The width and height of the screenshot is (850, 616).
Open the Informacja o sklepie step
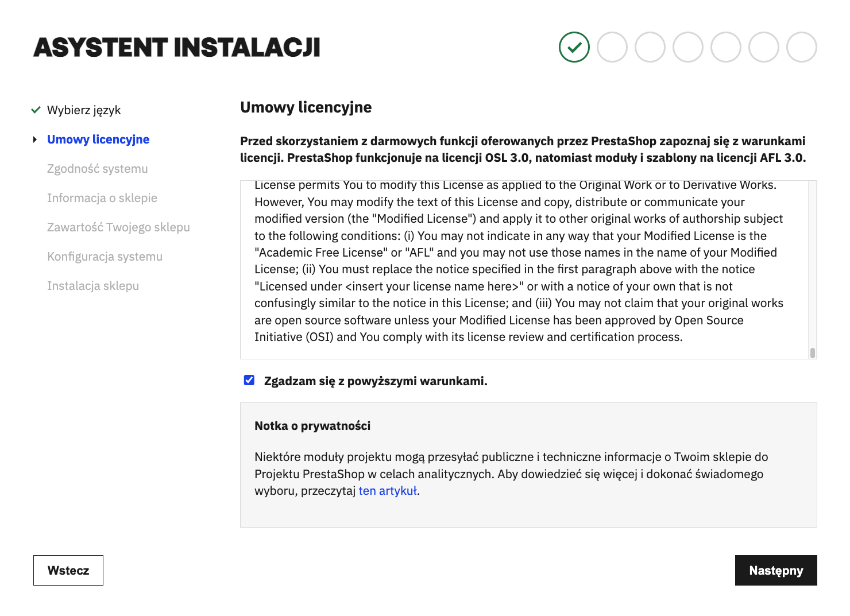102,198
